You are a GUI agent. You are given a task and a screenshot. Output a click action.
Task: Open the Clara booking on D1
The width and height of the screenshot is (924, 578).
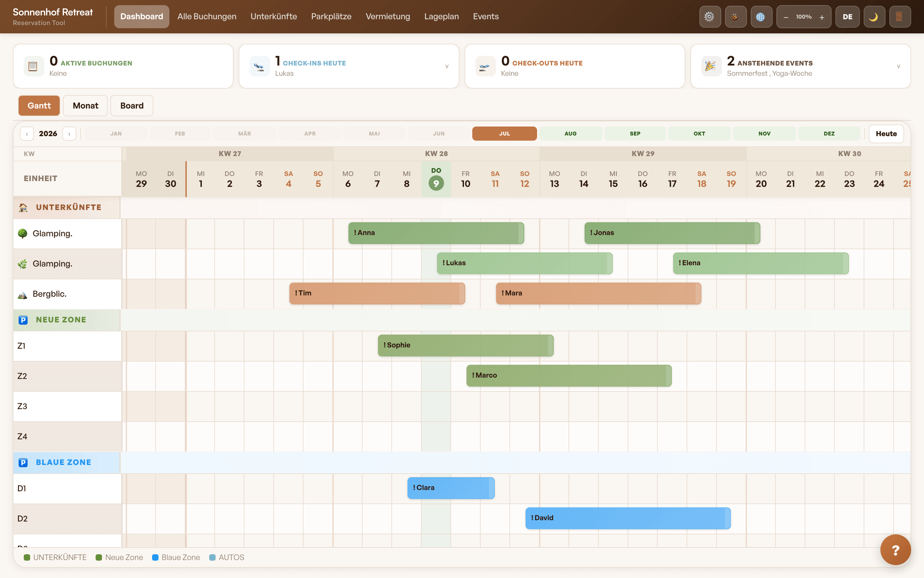(451, 488)
